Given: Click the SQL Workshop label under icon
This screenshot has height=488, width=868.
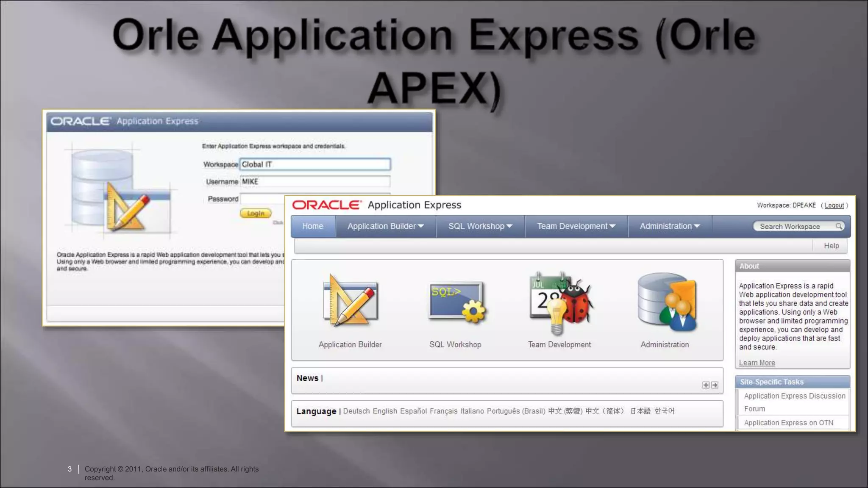Looking at the screenshot, I should (x=455, y=344).
